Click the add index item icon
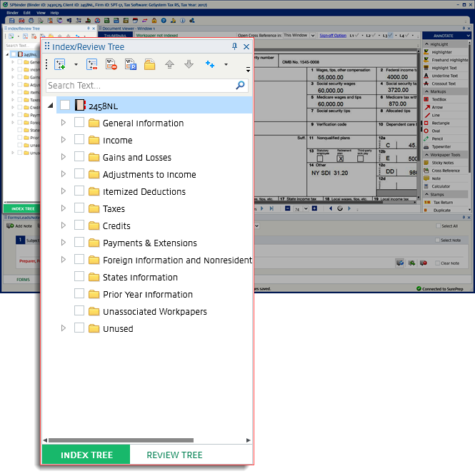 click(x=60, y=64)
